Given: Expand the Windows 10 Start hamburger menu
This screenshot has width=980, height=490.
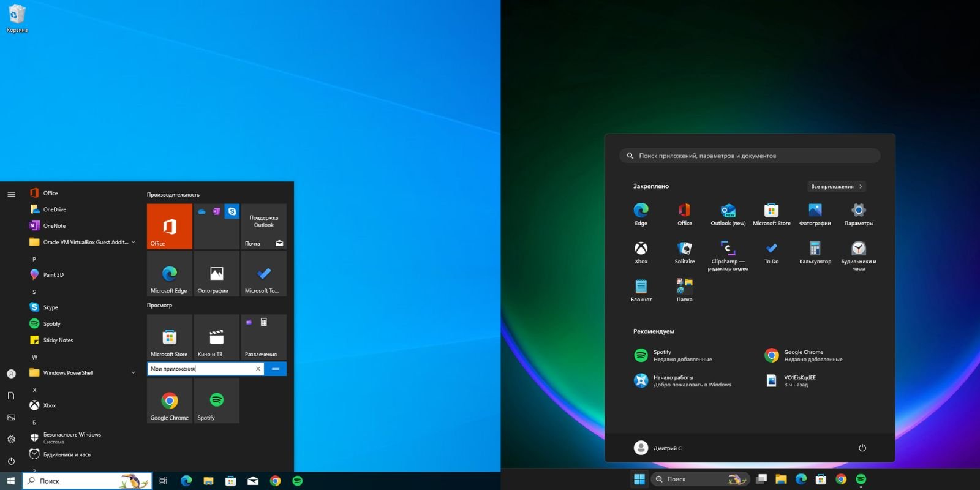Looking at the screenshot, I should tap(11, 194).
